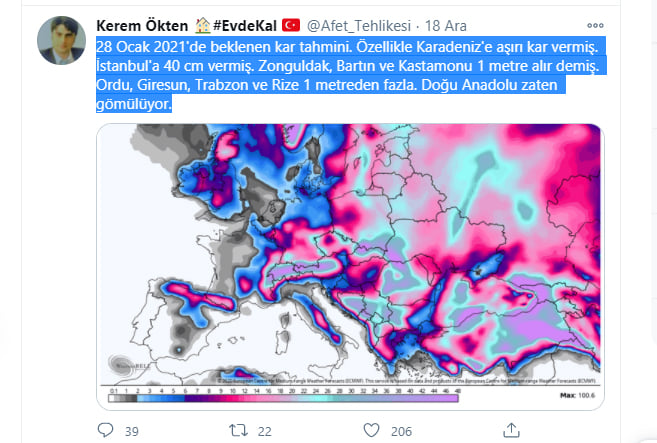
Task: Click the #EvdeKal hashtag text
Action: 245,26
